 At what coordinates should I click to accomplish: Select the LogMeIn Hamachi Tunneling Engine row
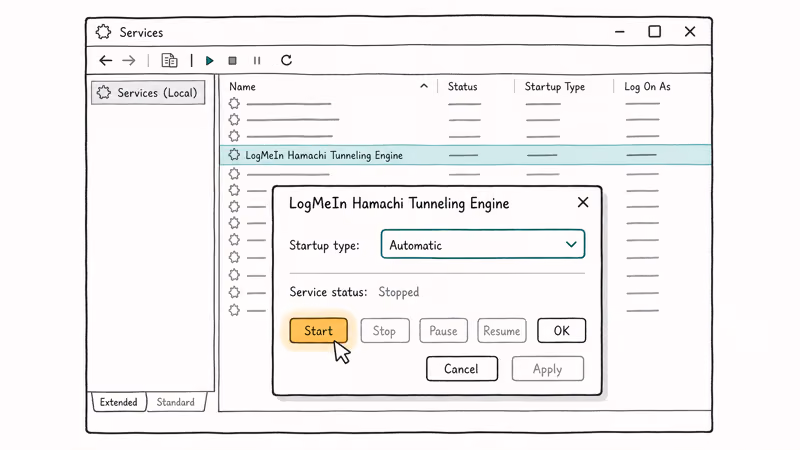tap(465, 155)
